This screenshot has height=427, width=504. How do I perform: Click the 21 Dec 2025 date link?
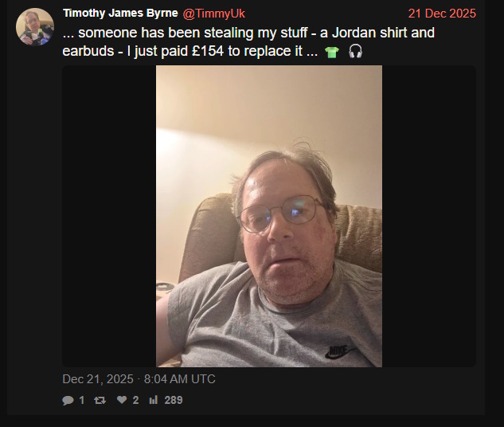(442, 14)
